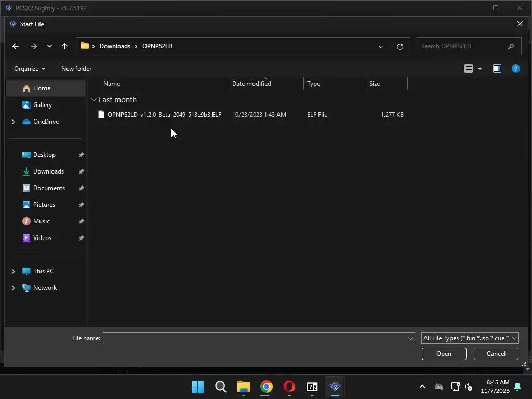
Task: Open File Explorer from the taskbar
Action: 244,387
